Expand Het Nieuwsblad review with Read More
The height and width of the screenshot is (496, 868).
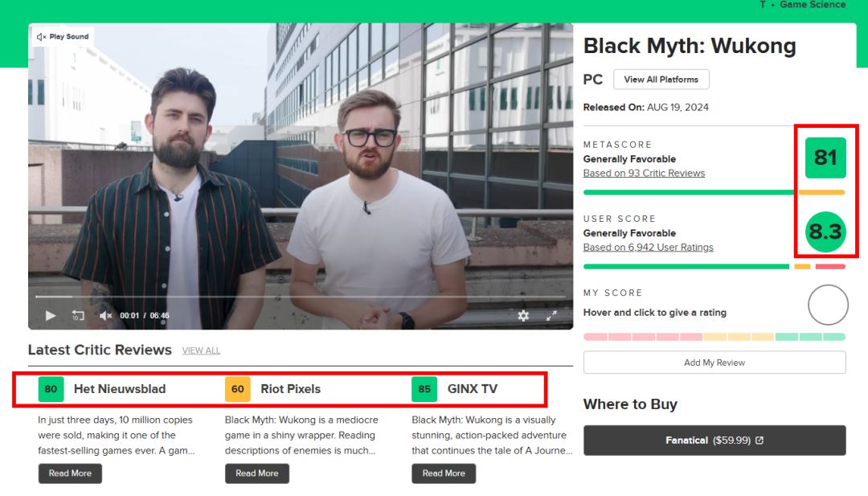(x=70, y=473)
